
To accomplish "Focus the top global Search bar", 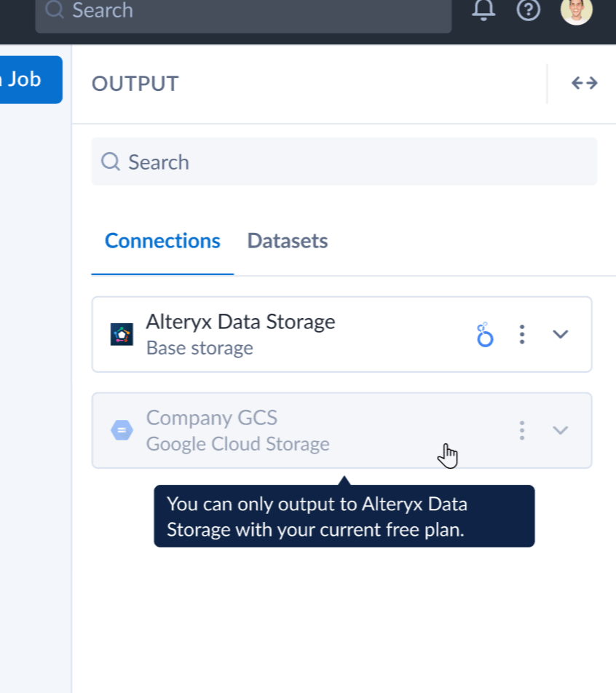I will [244, 12].
